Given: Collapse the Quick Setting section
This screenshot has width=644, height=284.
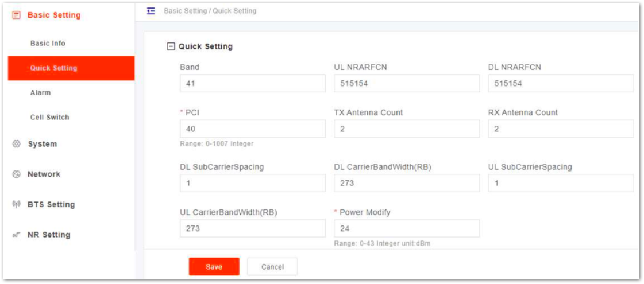Looking at the screenshot, I should point(171,47).
